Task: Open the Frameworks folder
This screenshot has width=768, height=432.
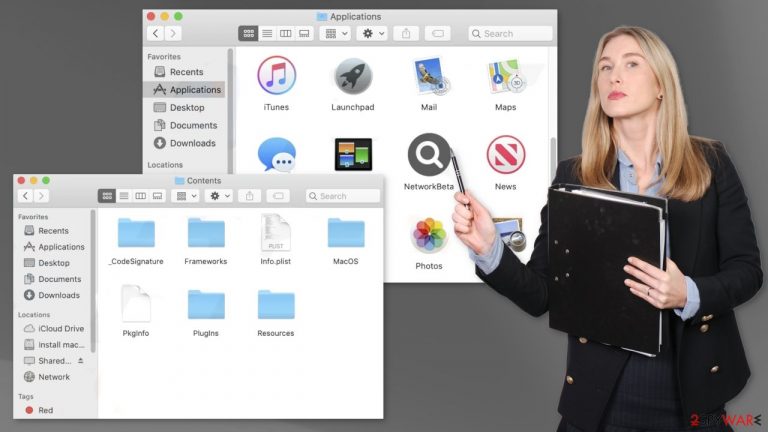Action: [206, 233]
